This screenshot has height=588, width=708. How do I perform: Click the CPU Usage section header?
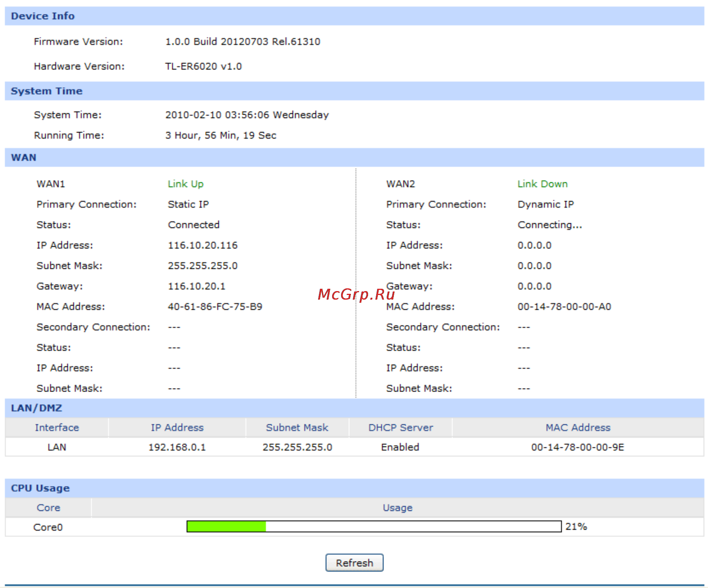pyautogui.click(x=354, y=488)
